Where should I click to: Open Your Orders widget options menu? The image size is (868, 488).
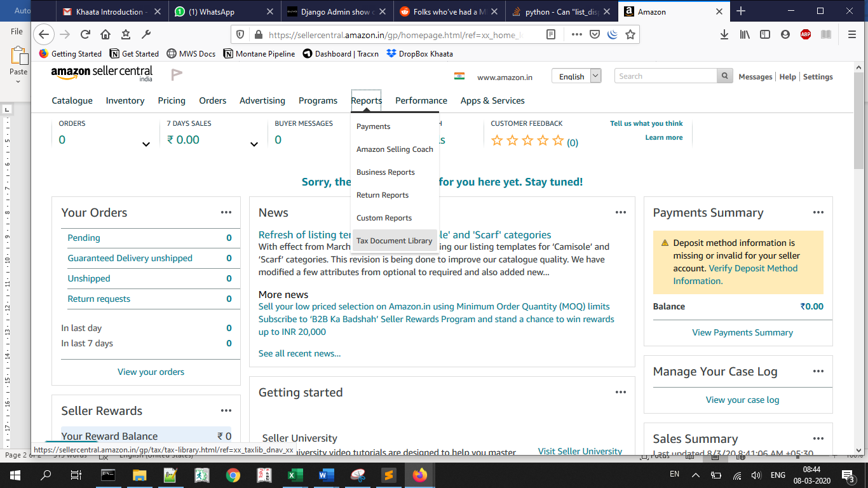226,213
